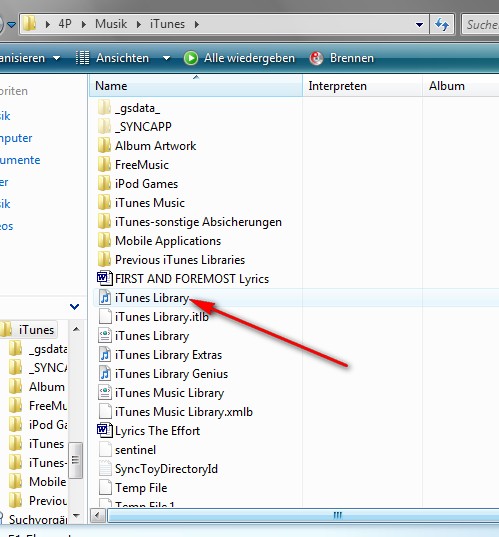This screenshot has height=537, width=499.
Task: Click tree scrollbar down arrow
Action: pyautogui.click(x=76, y=515)
